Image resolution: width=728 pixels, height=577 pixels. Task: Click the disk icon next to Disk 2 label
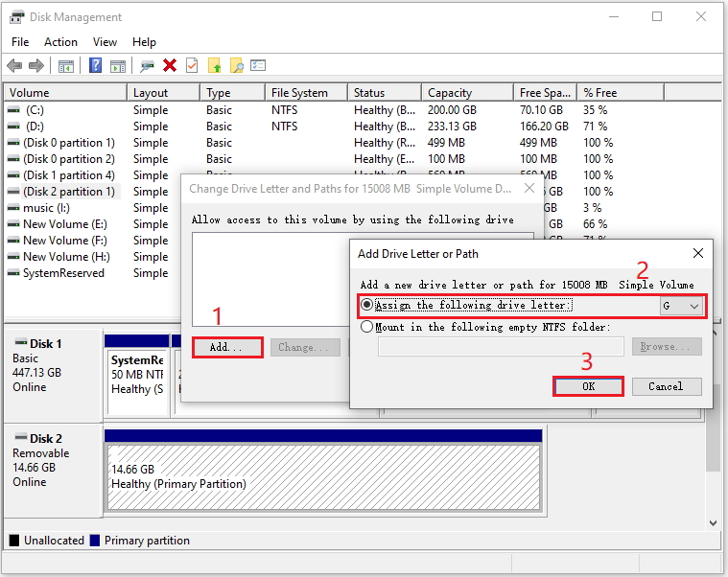21,437
